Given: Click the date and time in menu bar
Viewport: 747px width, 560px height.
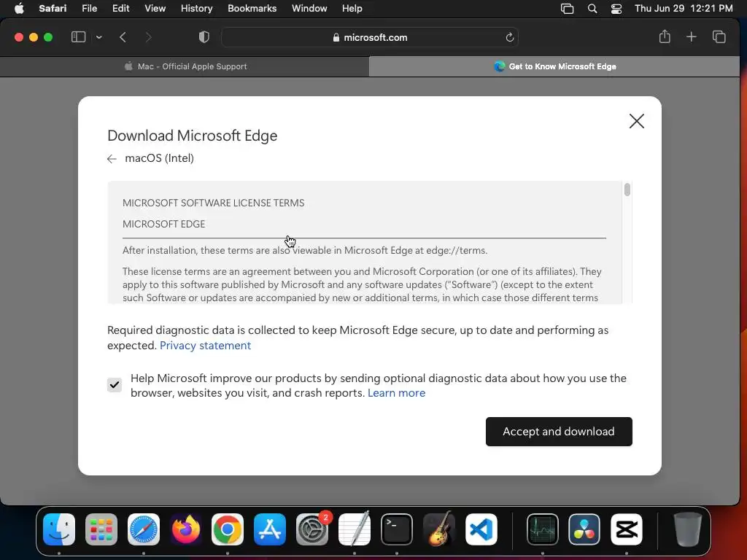Looking at the screenshot, I should pyautogui.click(x=684, y=8).
